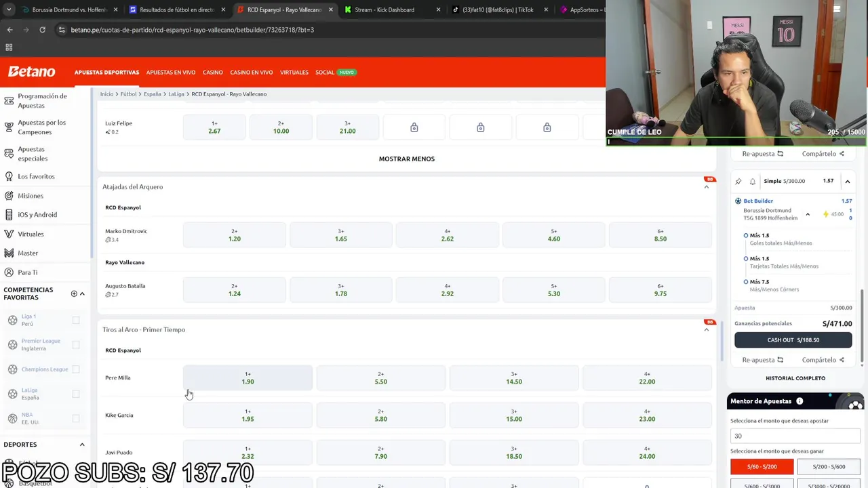The image size is (868, 488).
Task: Select the Más 7.5 Córners radio
Action: point(746,281)
